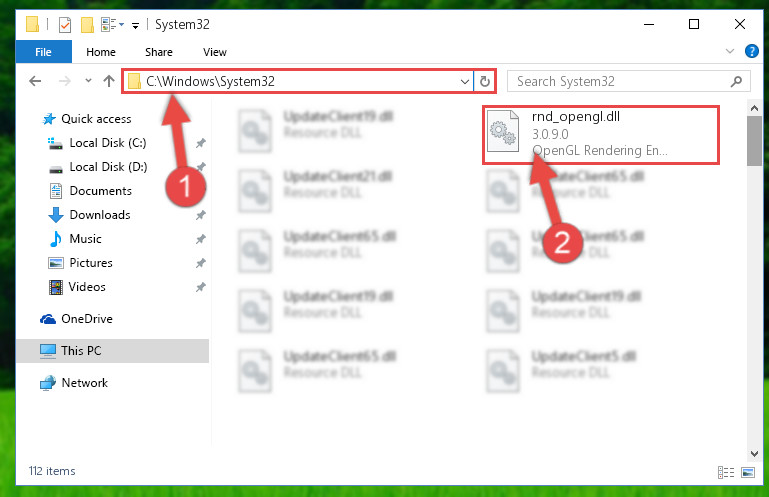
Task: Switch to large thumbnails view icon
Action: [x=748, y=472]
